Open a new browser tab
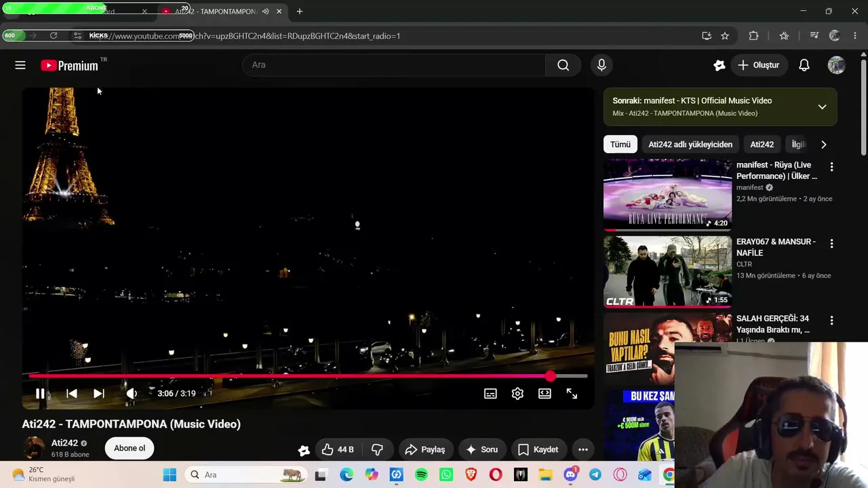868x488 pixels. tap(299, 12)
